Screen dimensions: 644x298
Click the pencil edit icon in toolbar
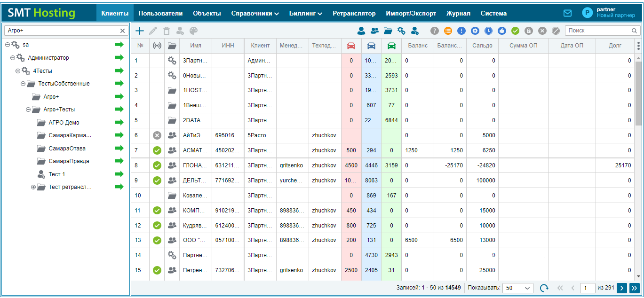(153, 31)
